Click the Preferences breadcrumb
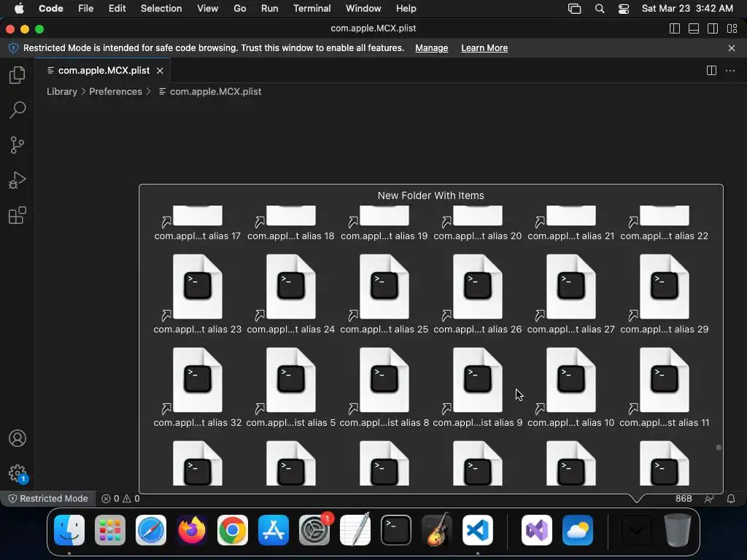Image resolution: width=747 pixels, height=560 pixels. tap(115, 91)
